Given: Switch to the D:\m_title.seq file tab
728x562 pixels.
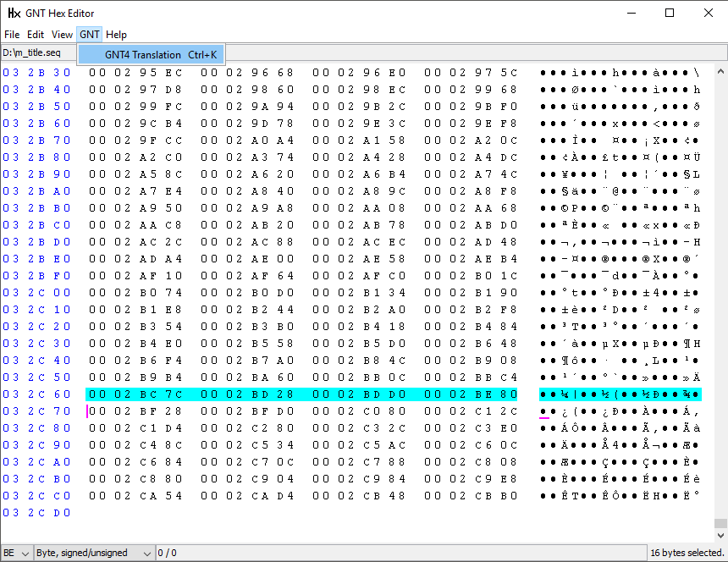Looking at the screenshot, I should (32, 52).
